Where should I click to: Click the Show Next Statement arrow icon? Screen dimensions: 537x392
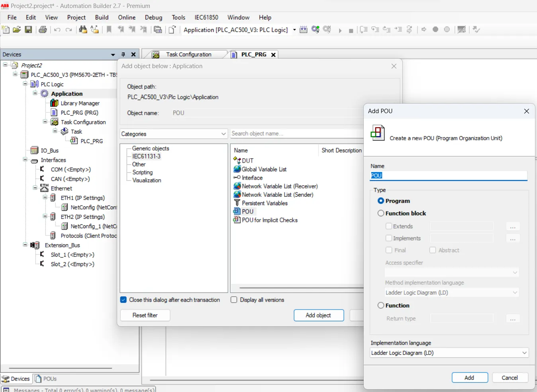[x=424, y=29]
